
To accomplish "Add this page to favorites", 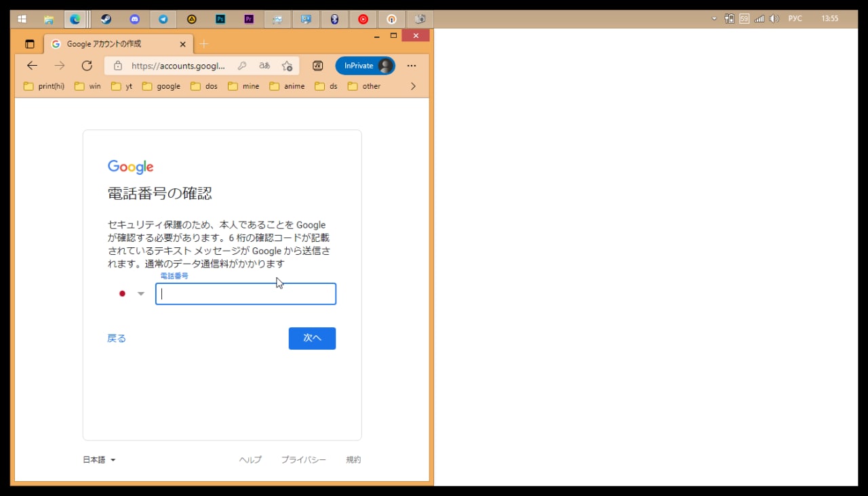I will (x=287, y=66).
